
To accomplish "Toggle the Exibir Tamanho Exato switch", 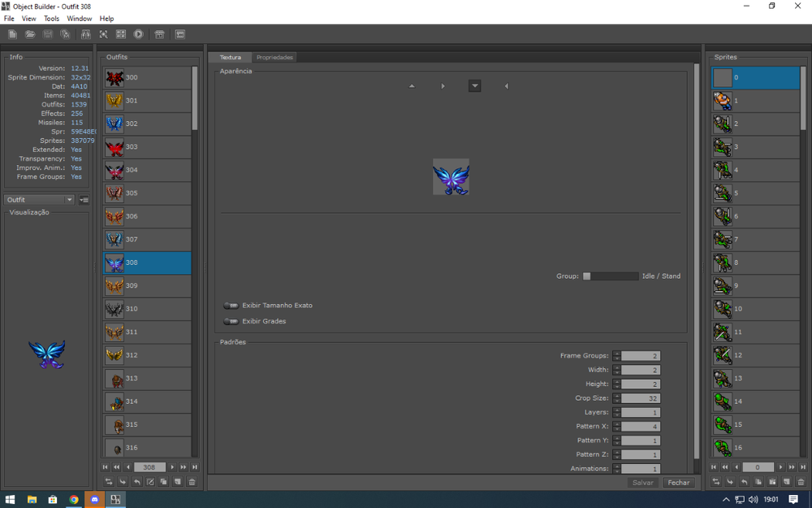I will (x=231, y=306).
